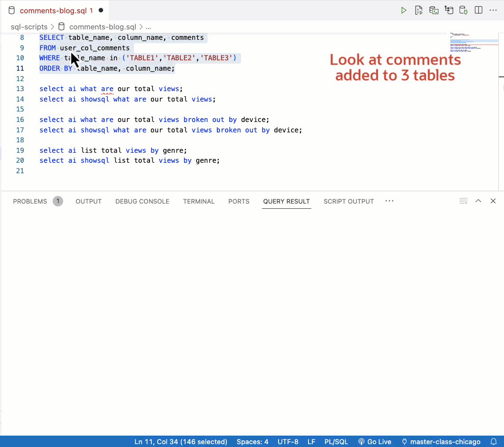504x447 pixels.
Task: Launch the SQL*Plus terminal icon
Action: pos(434,9)
